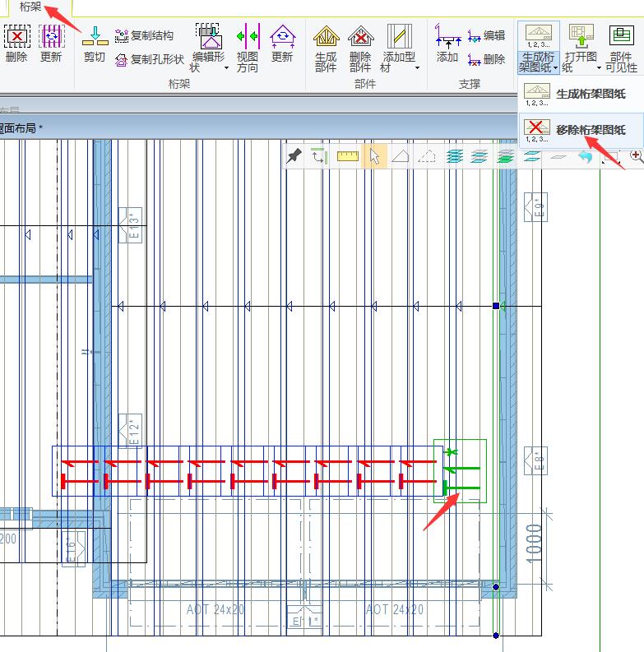This screenshot has width=644, height=652.
Task: Click the three-layer stack display icon
Action: pyautogui.click(x=480, y=157)
